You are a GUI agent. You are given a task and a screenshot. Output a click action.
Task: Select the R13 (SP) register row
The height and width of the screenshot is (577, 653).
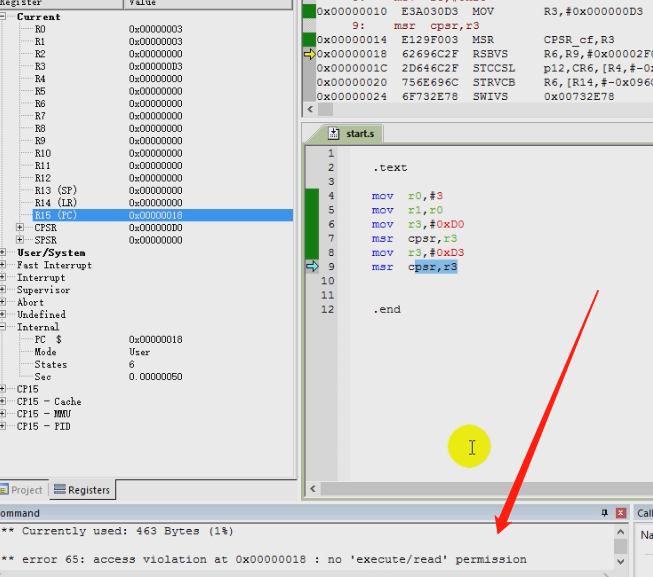[x=55, y=190]
